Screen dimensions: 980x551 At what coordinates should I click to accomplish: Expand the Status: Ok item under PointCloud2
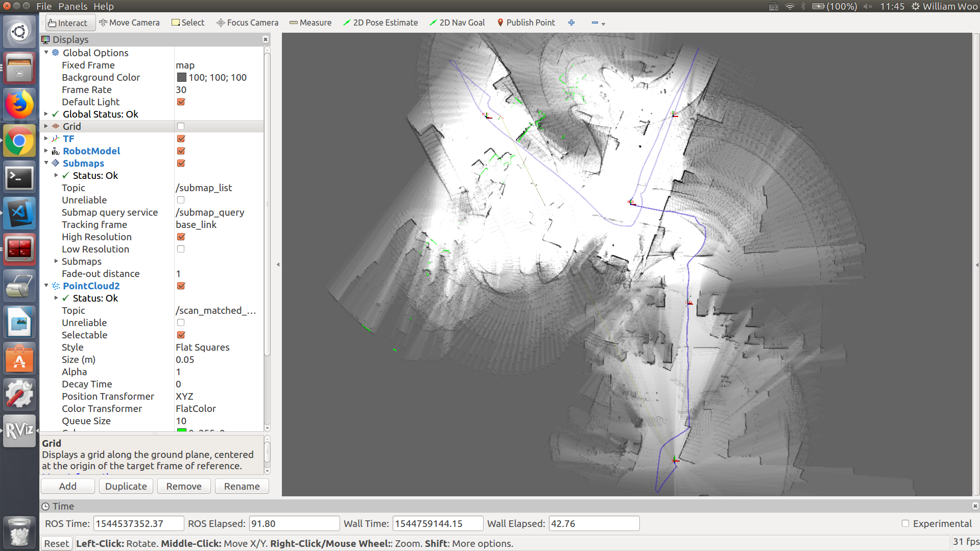56,298
